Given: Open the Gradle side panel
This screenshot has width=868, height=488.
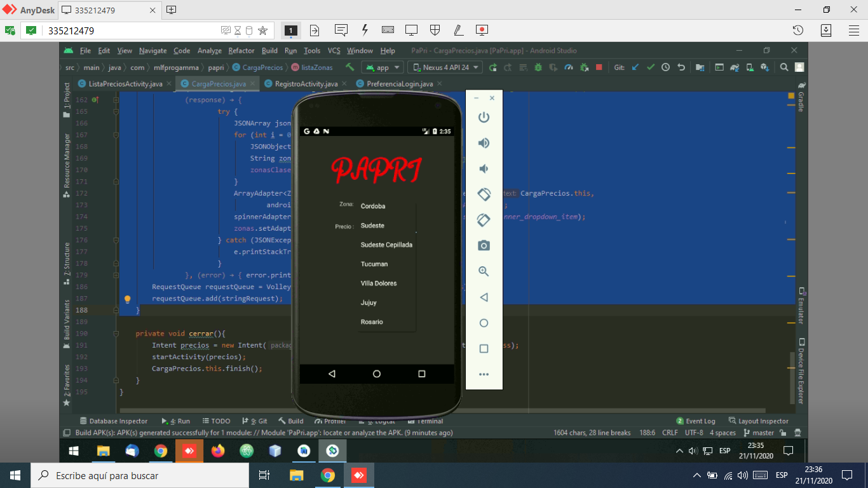Looking at the screenshot, I should 801,98.
